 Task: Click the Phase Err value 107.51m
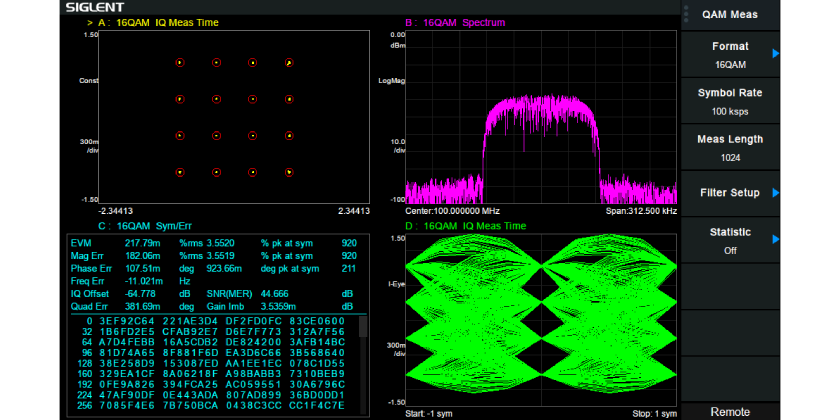tap(141, 268)
